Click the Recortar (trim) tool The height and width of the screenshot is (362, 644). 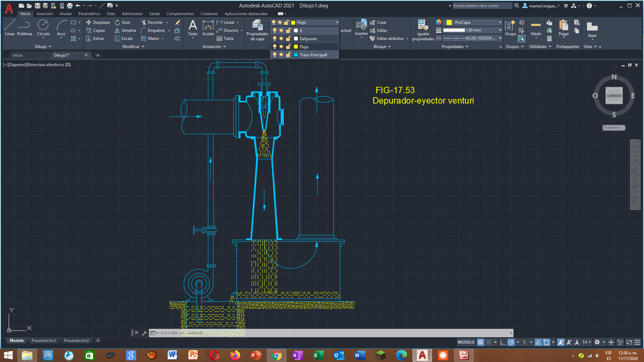point(152,23)
